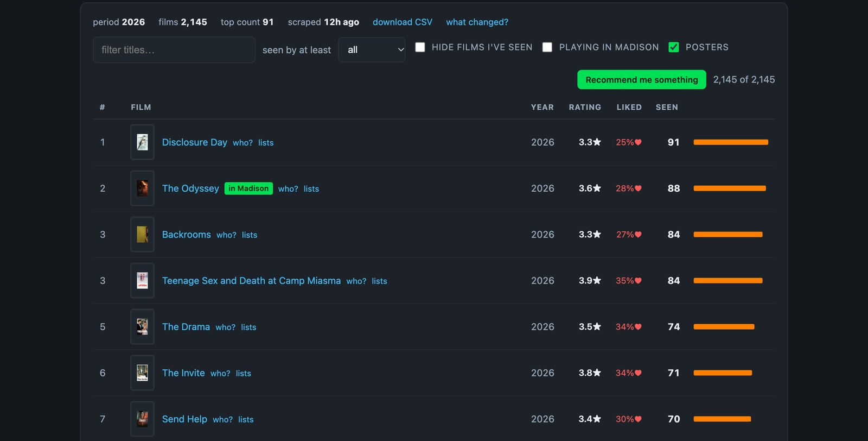Sort by the YEAR column header

tap(542, 108)
